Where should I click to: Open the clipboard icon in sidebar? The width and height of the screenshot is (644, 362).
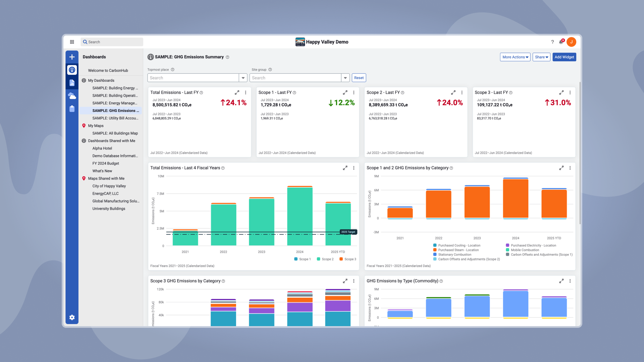pos(72,109)
